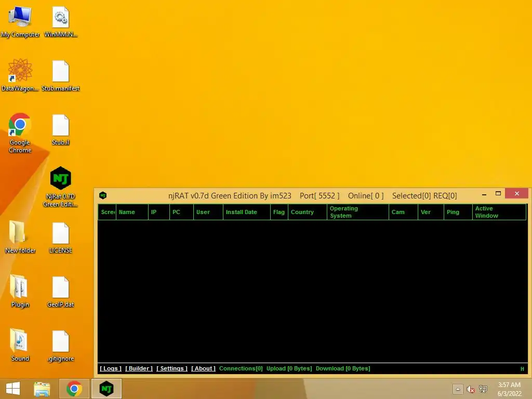
Task: Click the njRAT taskbar button
Action: (x=107, y=389)
